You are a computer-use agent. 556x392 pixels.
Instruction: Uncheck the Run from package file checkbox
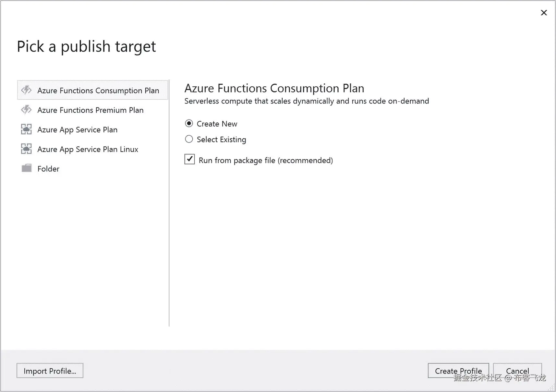click(190, 159)
